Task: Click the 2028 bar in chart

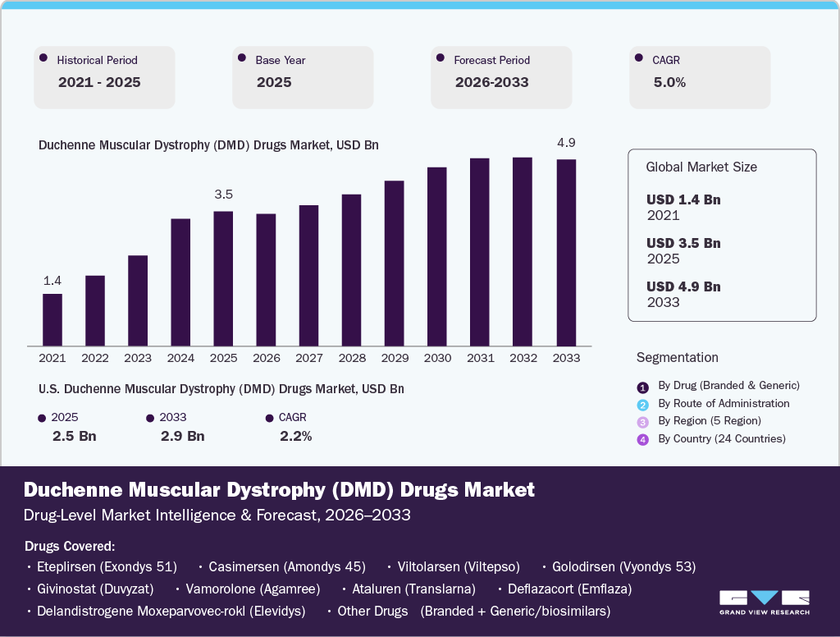Action: 351,270
